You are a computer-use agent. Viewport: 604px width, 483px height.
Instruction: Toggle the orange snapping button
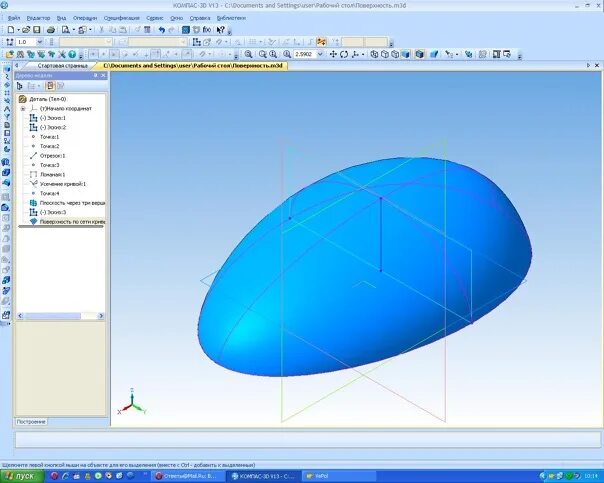(x=321, y=42)
